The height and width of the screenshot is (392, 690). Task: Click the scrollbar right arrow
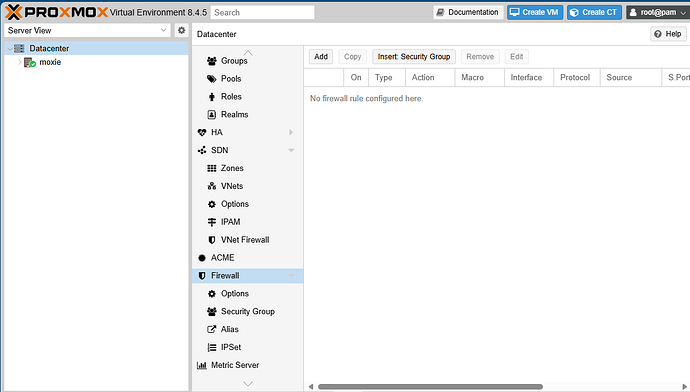pos(685,387)
